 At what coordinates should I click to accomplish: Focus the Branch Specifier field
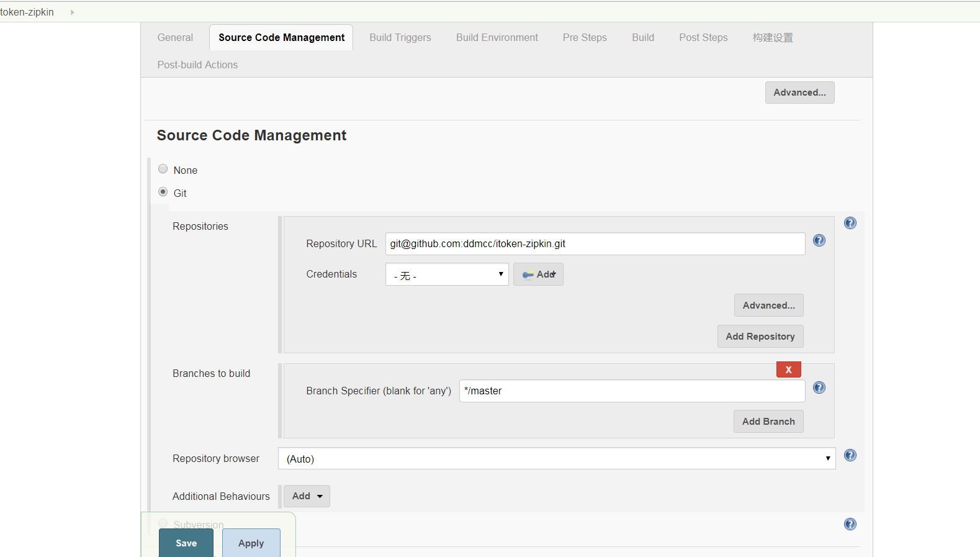(632, 391)
